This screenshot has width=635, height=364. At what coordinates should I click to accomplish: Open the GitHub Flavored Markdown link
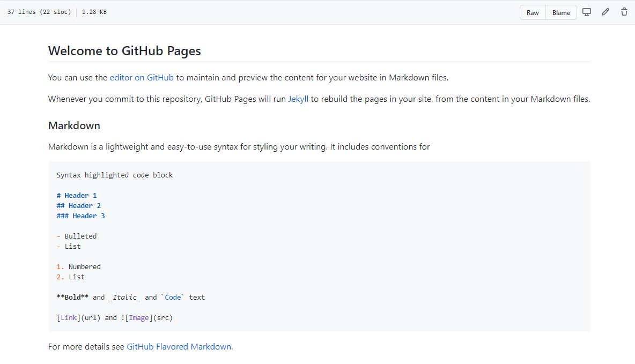[179, 347]
